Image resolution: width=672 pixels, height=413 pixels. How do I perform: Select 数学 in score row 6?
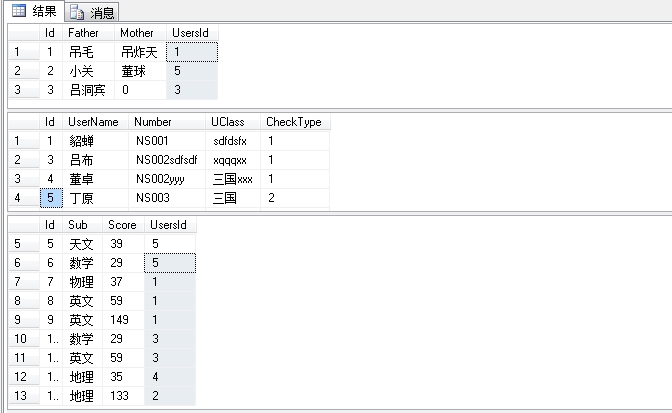pyautogui.click(x=82, y=263)
